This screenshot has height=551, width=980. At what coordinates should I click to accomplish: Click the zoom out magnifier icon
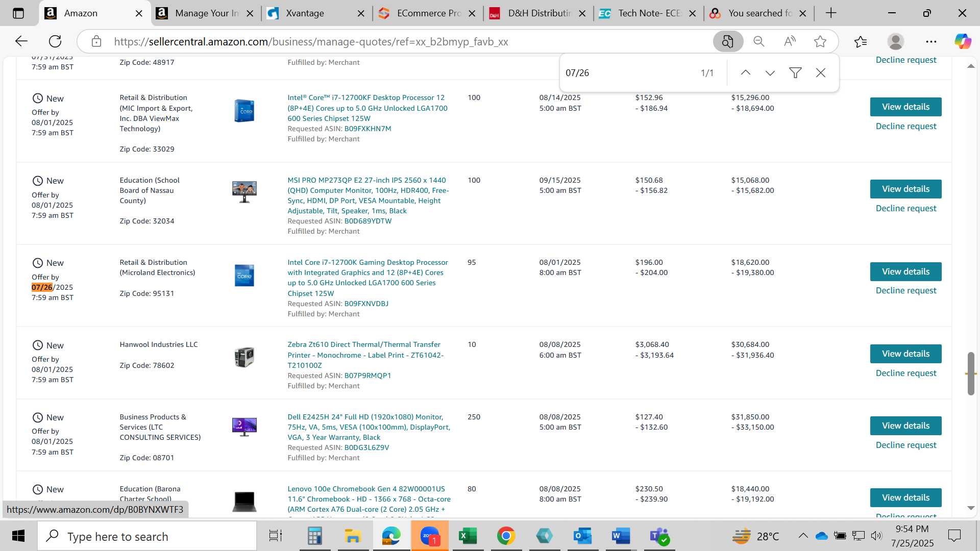(759, 41)
